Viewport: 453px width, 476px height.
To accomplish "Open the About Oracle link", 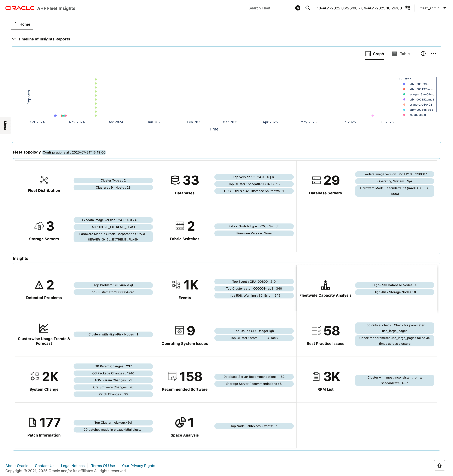I will (17, 466).
